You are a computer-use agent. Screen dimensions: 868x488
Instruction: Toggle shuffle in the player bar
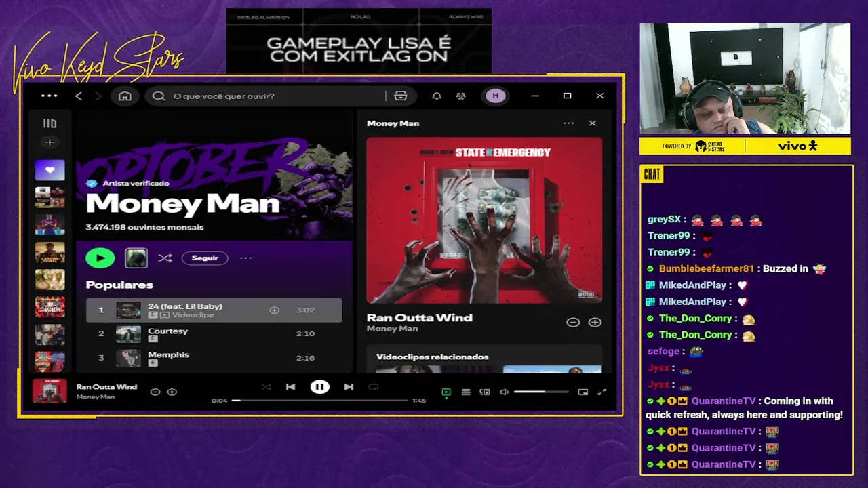(x=266, y=387)
